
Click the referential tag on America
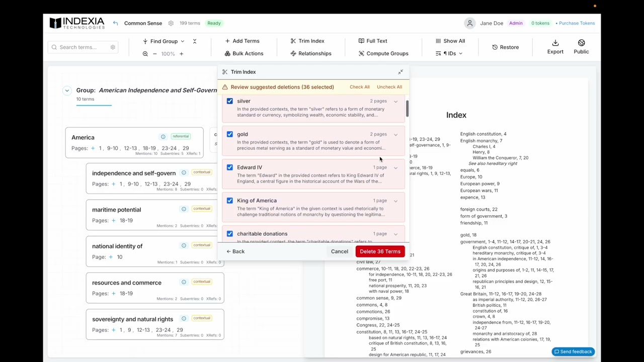tap(180, 136)
